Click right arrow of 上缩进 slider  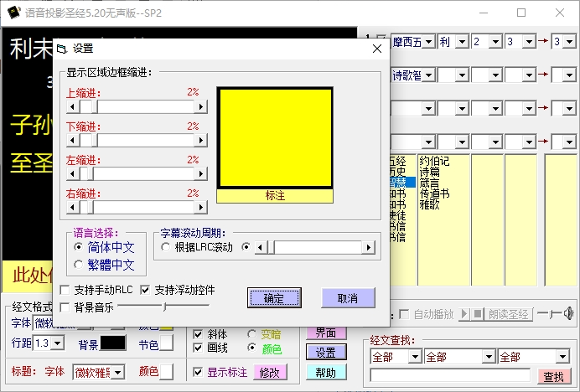(x=201, y=107)
